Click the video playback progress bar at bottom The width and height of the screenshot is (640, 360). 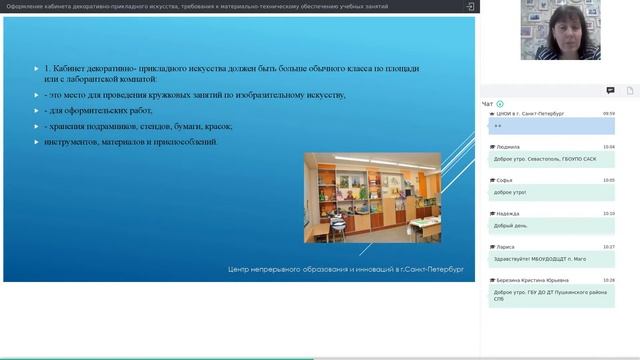[320, 359]
